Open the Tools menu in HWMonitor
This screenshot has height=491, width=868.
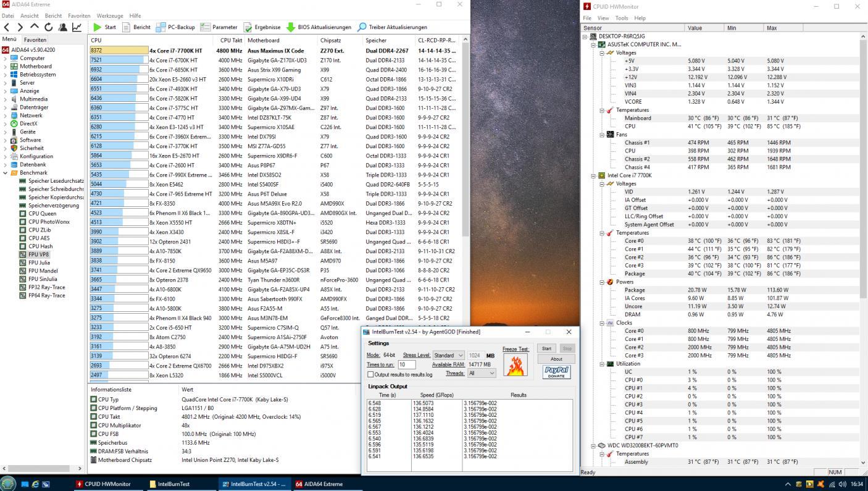click(x=622, y=18)
